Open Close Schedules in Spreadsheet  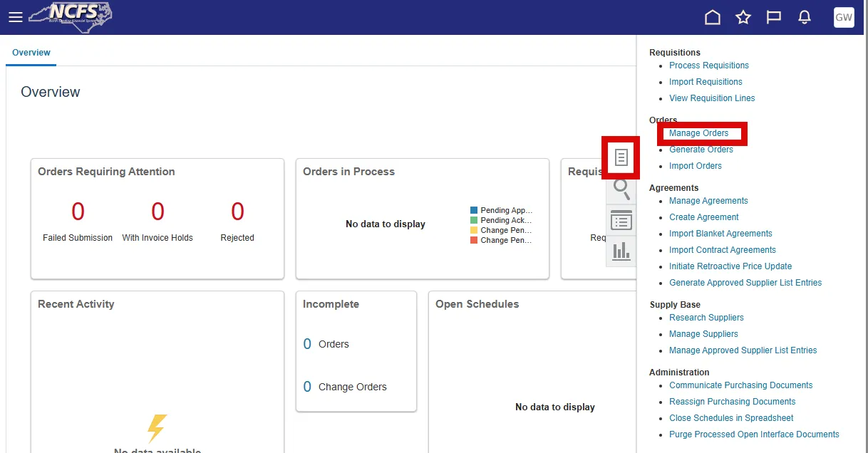pyautogui.click(x=731, y=418)
